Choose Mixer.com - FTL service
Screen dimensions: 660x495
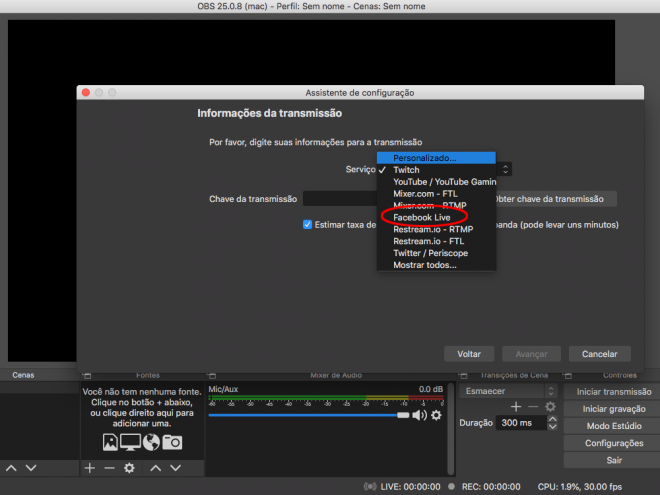click(x=436, y=194)
